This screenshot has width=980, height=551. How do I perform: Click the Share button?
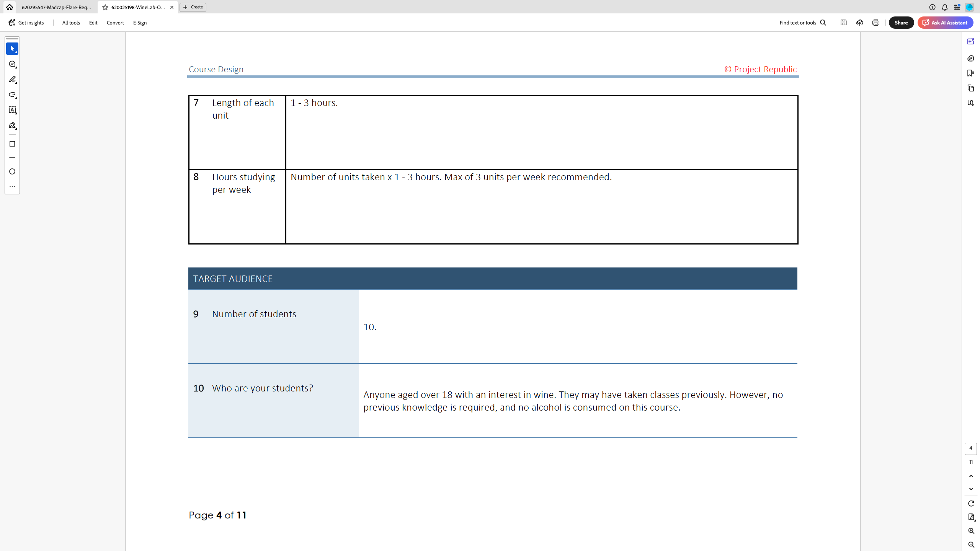tap(901, 23)
